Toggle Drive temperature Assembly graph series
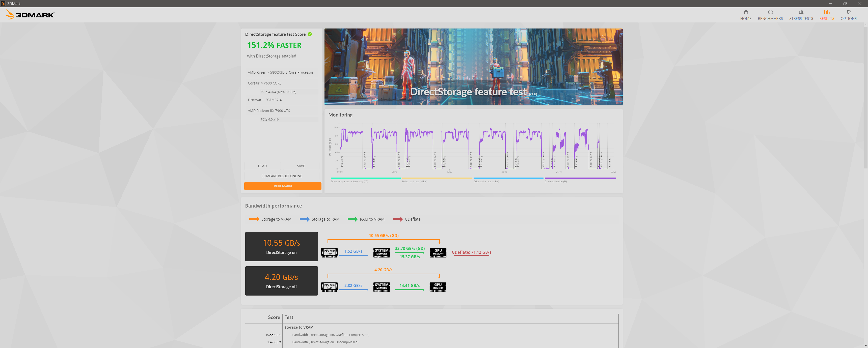The width and height of the screenshot is (868, 348). click(x=365, y=180)
